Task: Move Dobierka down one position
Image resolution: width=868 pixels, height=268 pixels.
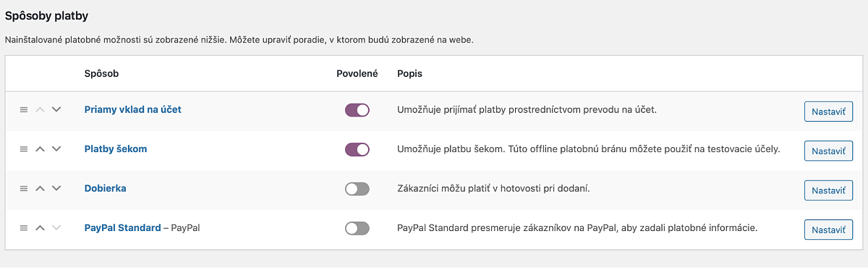Action: (56, 188)
